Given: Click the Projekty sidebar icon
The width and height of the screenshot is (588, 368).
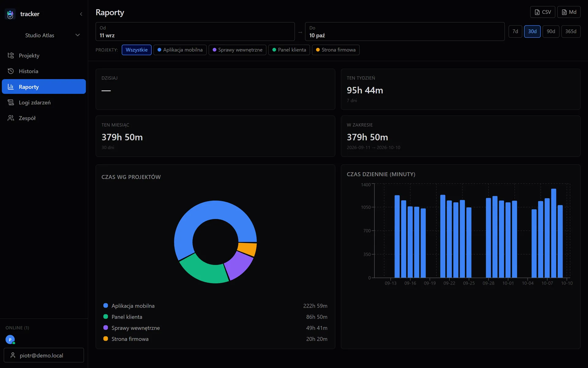Looking at the screenshot, I should 11,56.
